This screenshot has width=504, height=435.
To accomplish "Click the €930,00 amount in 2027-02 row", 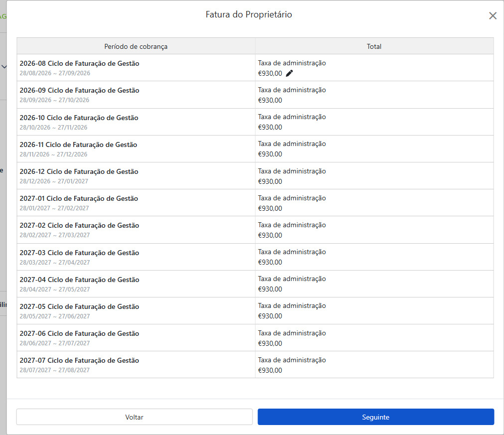I will click(x=270, y=235).
